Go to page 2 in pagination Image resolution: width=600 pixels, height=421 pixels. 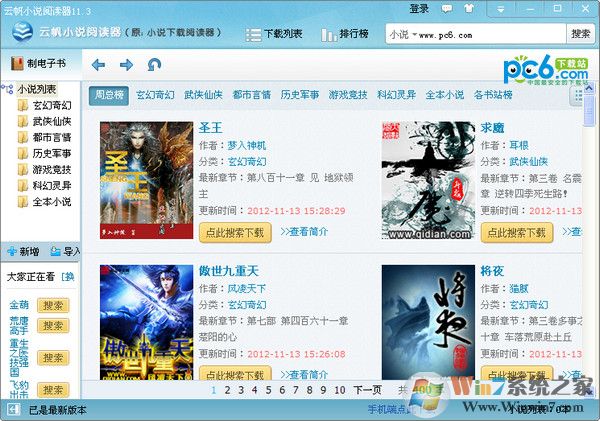pos(227,390)
